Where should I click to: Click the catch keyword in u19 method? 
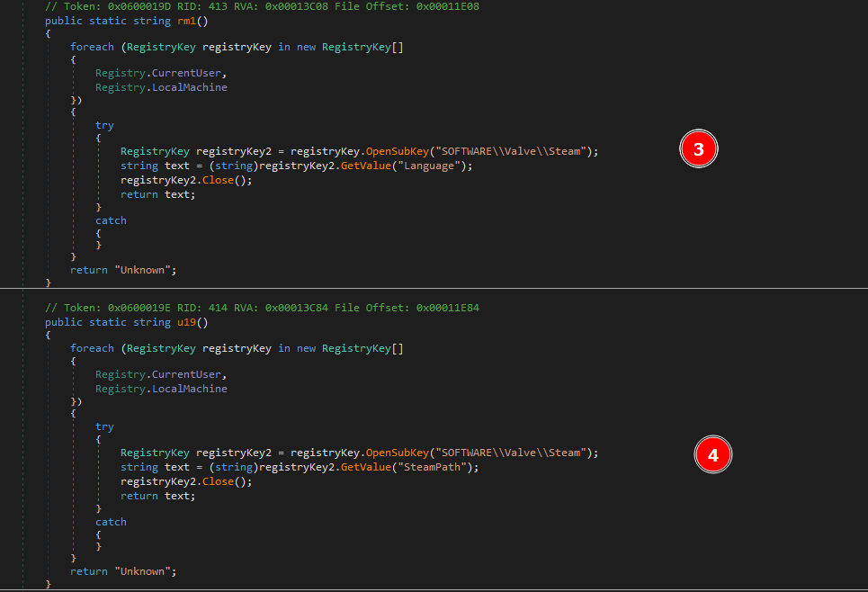coord(111,522)
